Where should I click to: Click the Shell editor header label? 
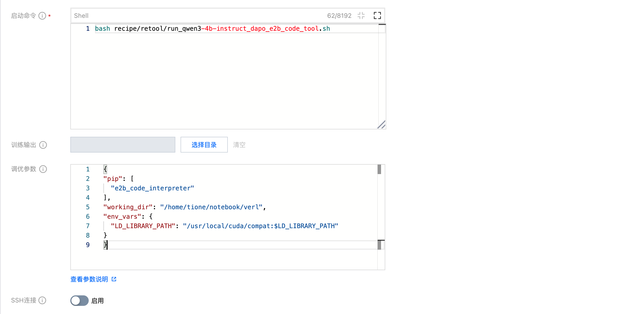coord(81,16)
